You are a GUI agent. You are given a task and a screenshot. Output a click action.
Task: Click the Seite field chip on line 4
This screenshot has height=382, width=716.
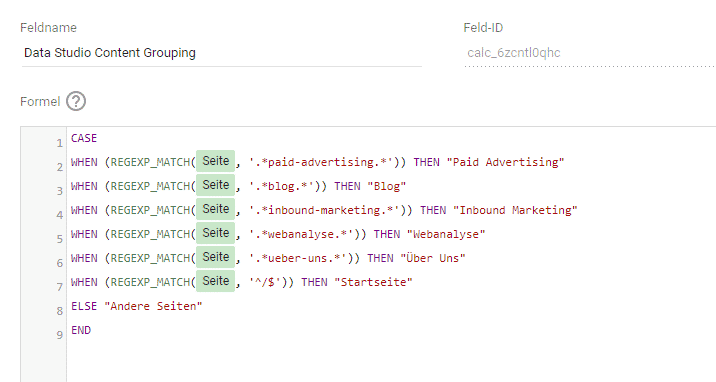216,209
